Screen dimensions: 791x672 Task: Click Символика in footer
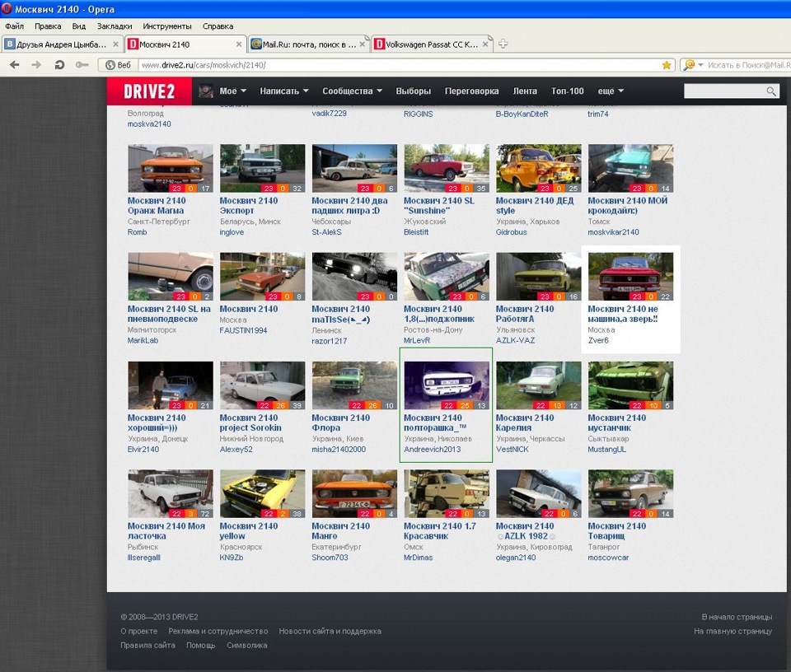coord(247,646)
